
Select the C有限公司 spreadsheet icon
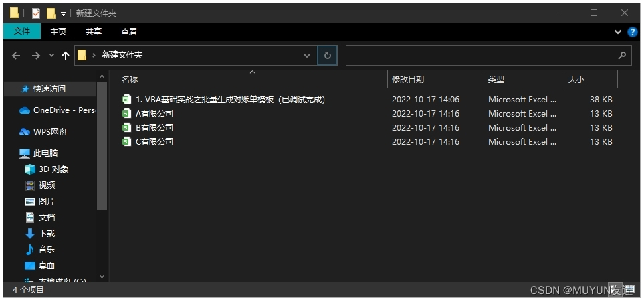[x=126, y=141]
